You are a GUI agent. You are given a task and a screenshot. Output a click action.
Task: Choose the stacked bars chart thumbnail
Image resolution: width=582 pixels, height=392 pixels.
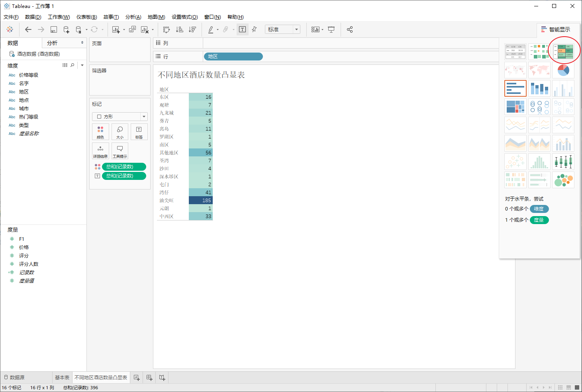pyautogui.click(x=539, y=88)
